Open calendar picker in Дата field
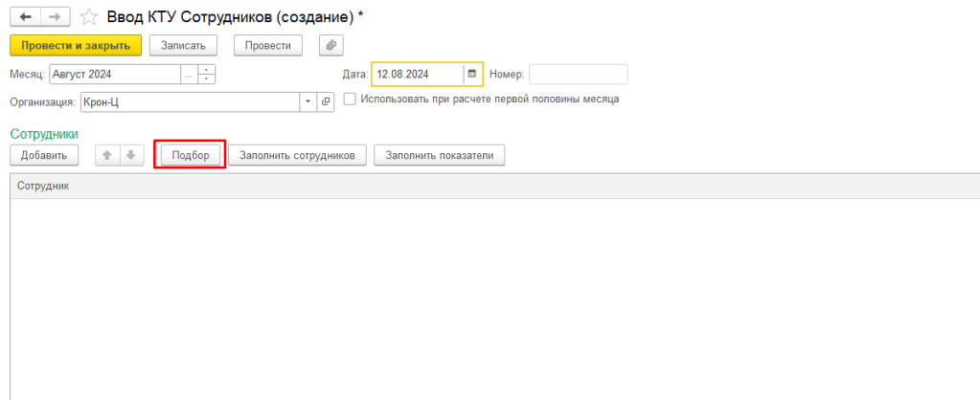This screenshot has width=980, height=400. 472,74
